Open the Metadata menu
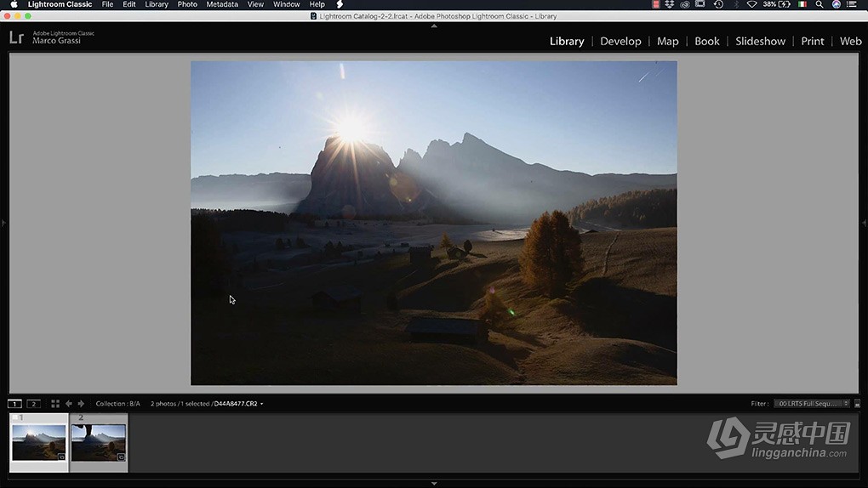 [x=222, y=4]
